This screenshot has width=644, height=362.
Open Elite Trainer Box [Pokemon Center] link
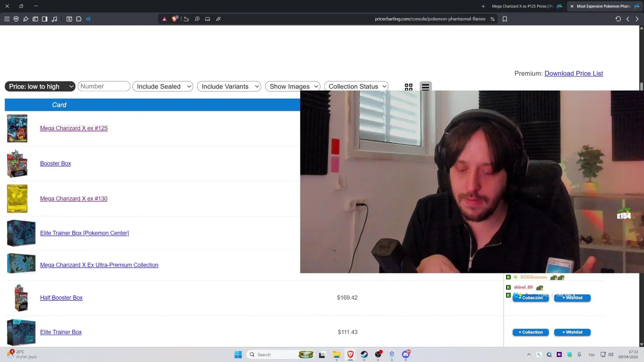click(84, 233)
